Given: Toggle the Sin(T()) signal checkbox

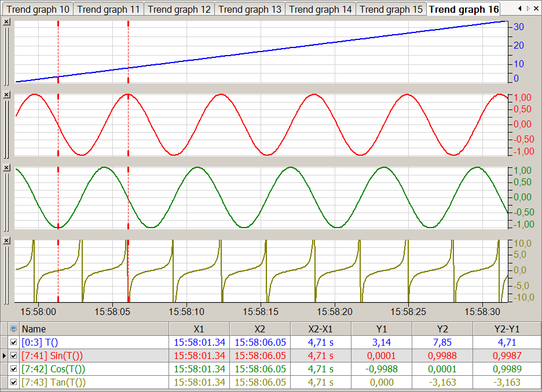Looking at the screenshot, I should coord(13,356).
